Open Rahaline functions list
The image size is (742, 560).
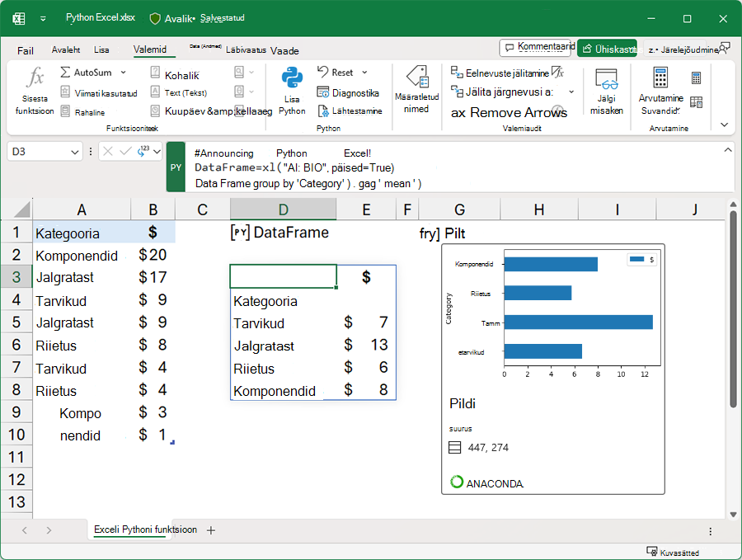82,112
